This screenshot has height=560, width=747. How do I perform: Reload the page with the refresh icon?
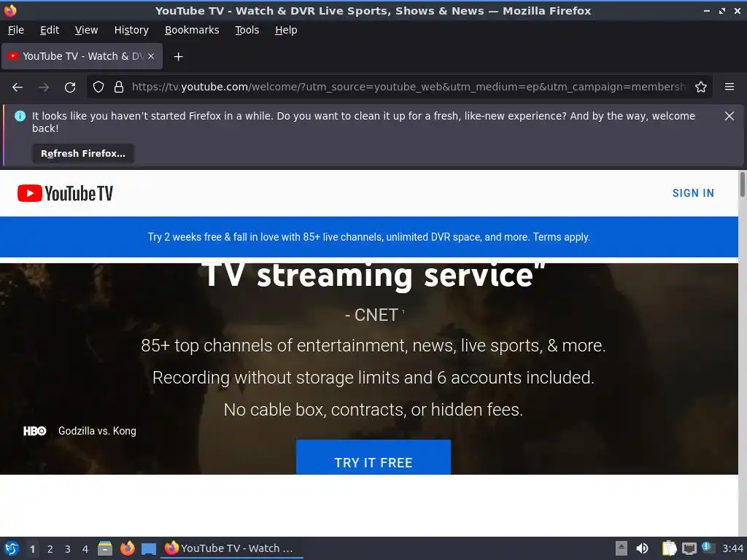tap(70, 87)
